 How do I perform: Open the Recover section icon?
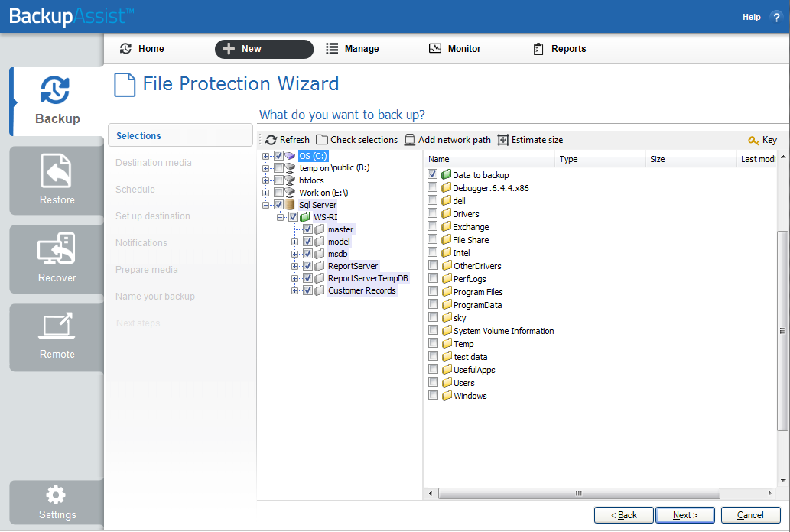[57, 248]
